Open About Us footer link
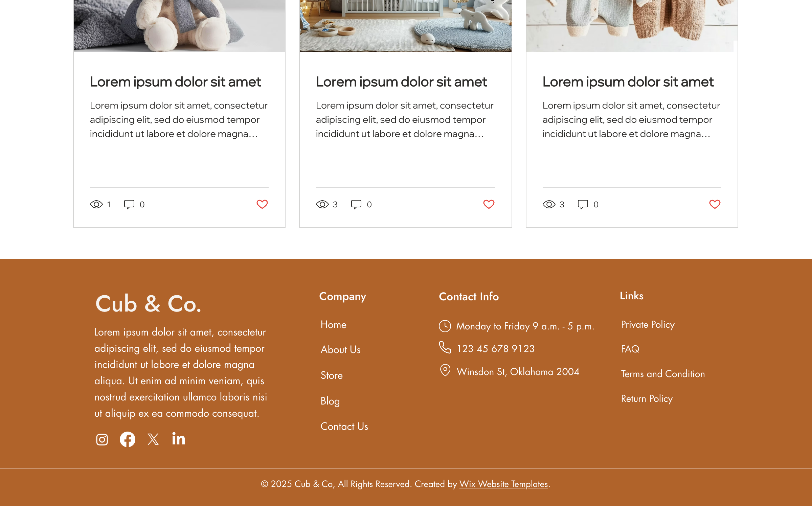The height and width of the screenshot is (506, 812). [x=340, y=350]
